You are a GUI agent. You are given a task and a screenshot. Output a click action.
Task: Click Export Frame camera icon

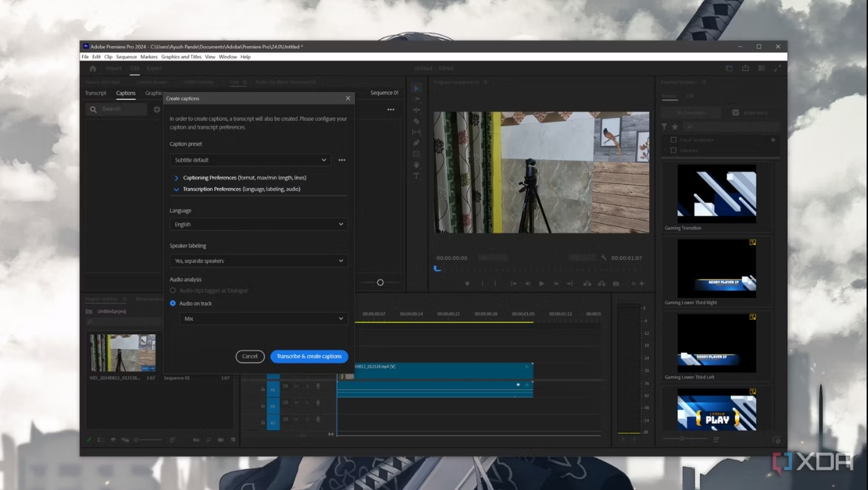pyautogui.click(x=616, y=284)
